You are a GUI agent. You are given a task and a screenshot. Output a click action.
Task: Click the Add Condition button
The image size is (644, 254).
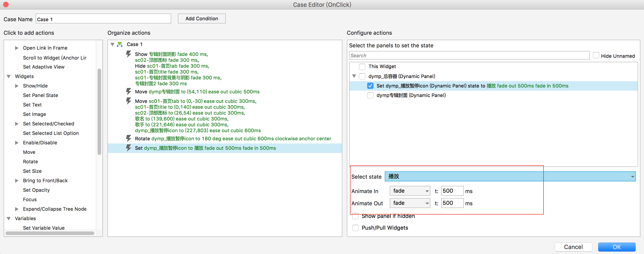pyautogui.click(x=201, y=18)
